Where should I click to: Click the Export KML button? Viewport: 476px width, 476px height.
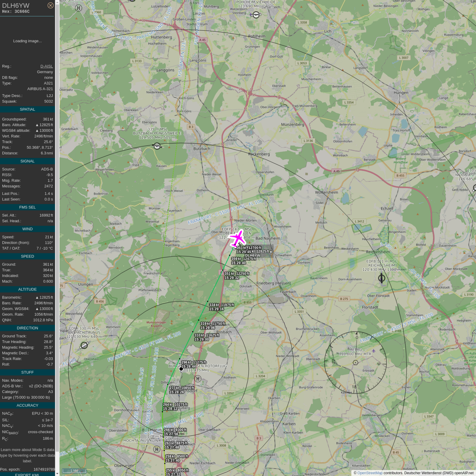pos(27,474)
